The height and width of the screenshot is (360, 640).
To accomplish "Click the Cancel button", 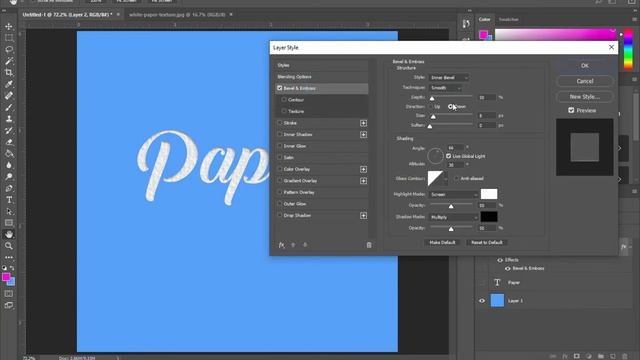I will [585, 81].
